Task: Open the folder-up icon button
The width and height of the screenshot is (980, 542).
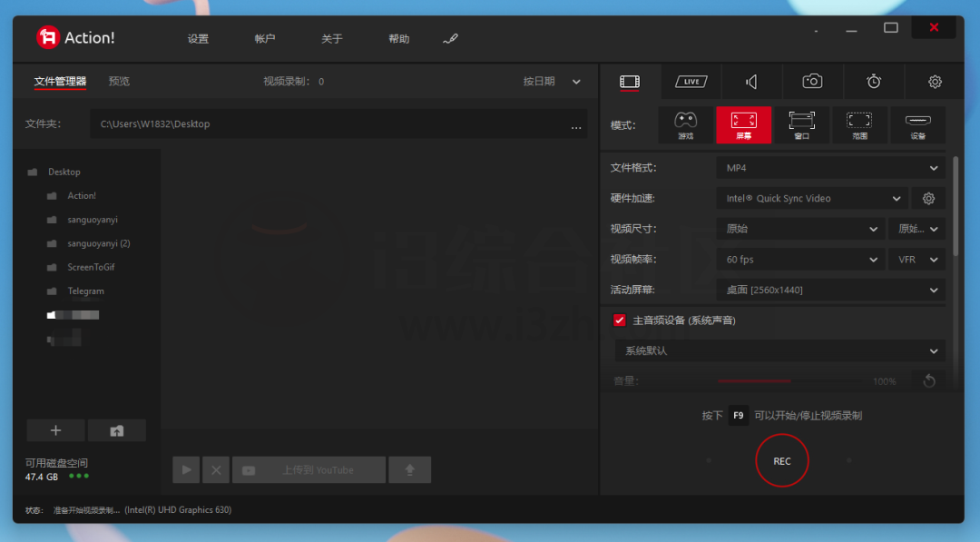Action: pos(117,430)
